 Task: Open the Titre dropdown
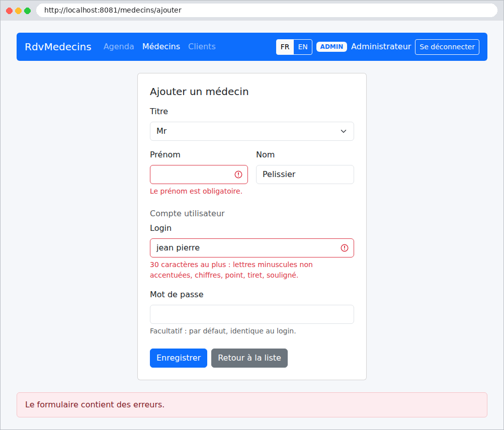(251, 131)
